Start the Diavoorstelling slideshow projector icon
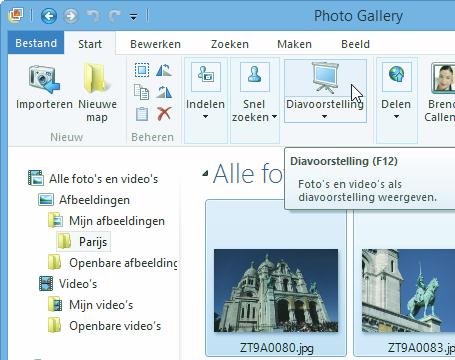The image size is (455, 360). click(325, 78)
